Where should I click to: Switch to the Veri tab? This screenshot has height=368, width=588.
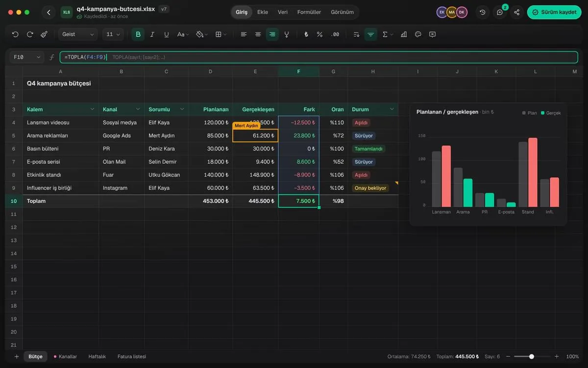click(x=283, y=12)
